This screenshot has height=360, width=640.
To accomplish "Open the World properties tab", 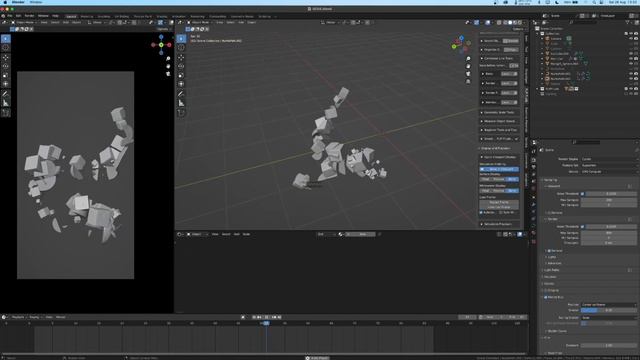I will coord(533,189).
